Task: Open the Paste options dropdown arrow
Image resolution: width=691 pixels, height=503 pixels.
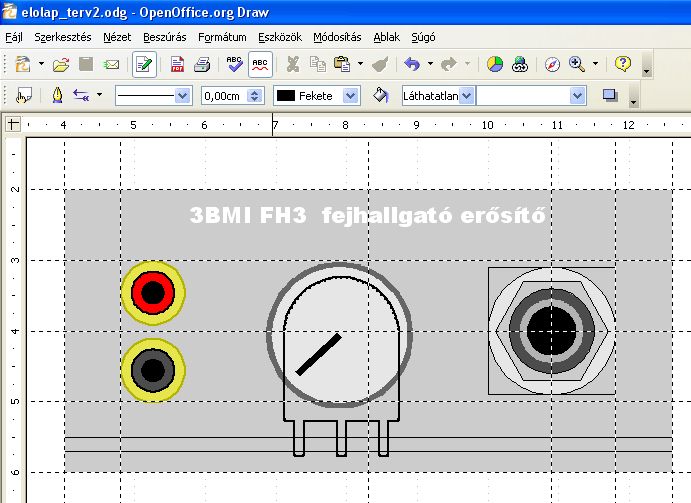Action: (360, 64)
